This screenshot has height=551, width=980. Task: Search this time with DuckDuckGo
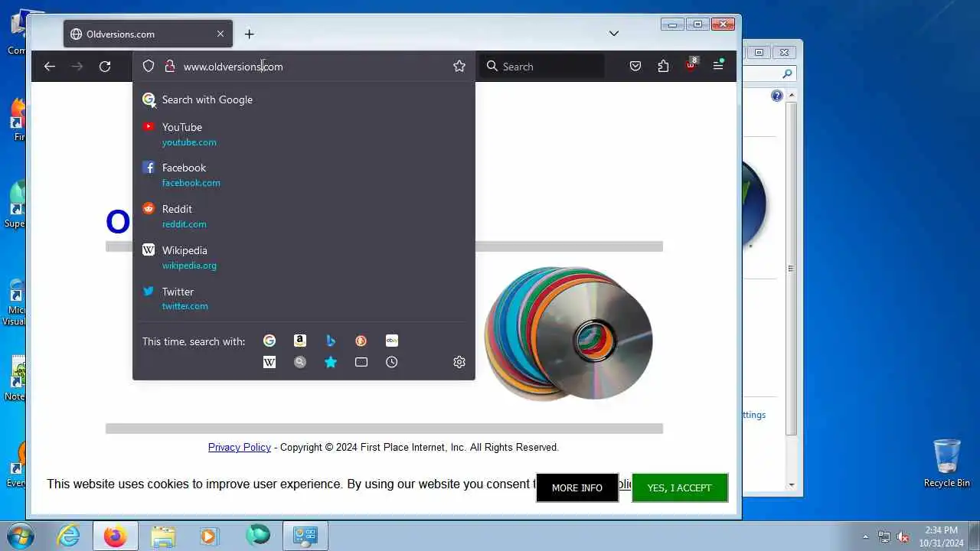click(361, 341)
